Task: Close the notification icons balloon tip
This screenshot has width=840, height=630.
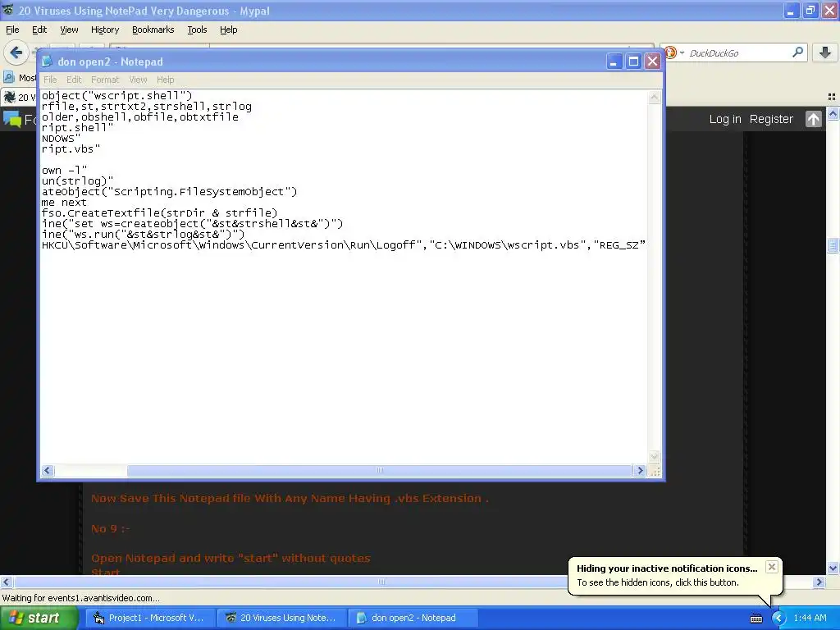Action: click(771, 567)
